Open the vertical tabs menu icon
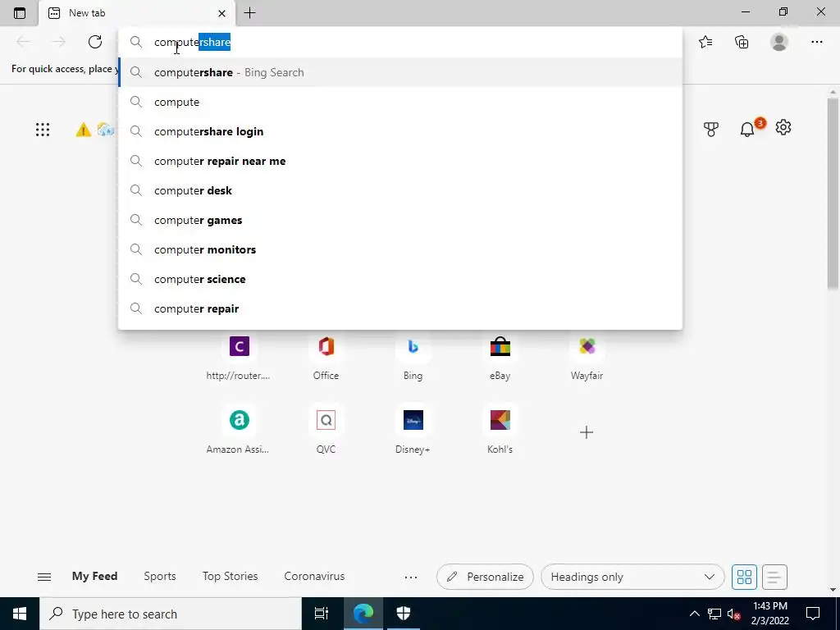This screenshot has height=630, width=840. [20, 13]
